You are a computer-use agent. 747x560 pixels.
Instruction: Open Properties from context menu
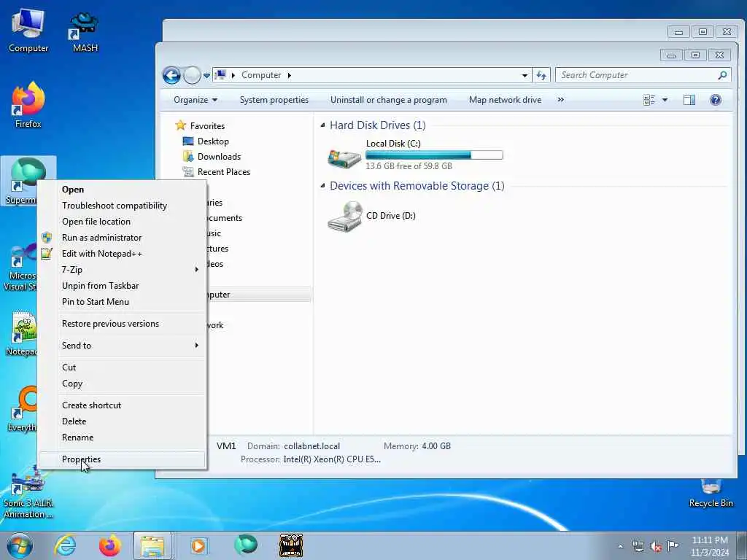tap(122, 459)
